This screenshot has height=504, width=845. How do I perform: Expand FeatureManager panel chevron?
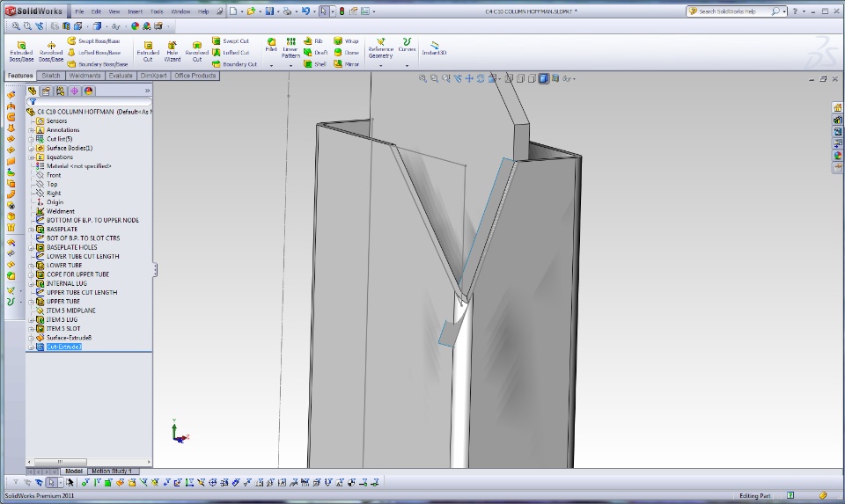tap(147, 91)
